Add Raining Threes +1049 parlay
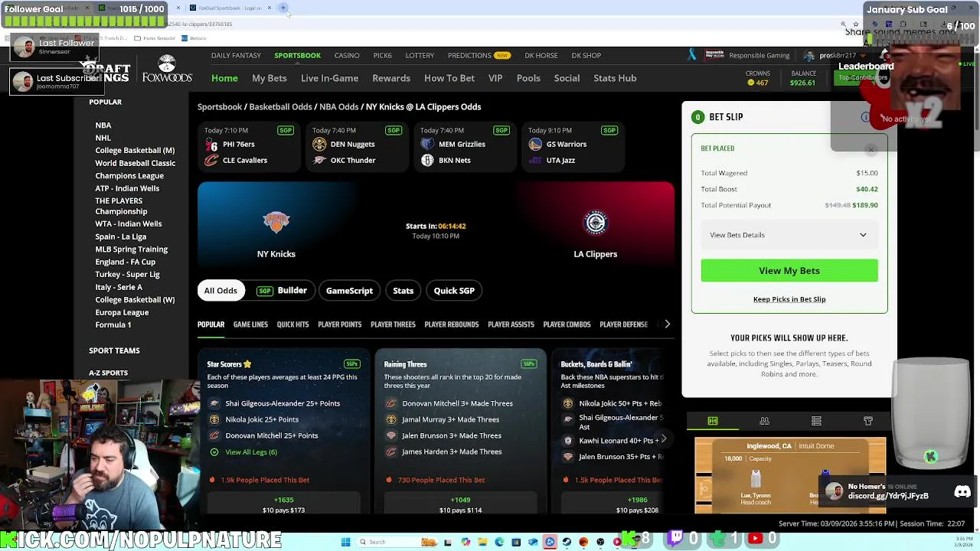The image size is (980, 551). [x=460, y=505]
